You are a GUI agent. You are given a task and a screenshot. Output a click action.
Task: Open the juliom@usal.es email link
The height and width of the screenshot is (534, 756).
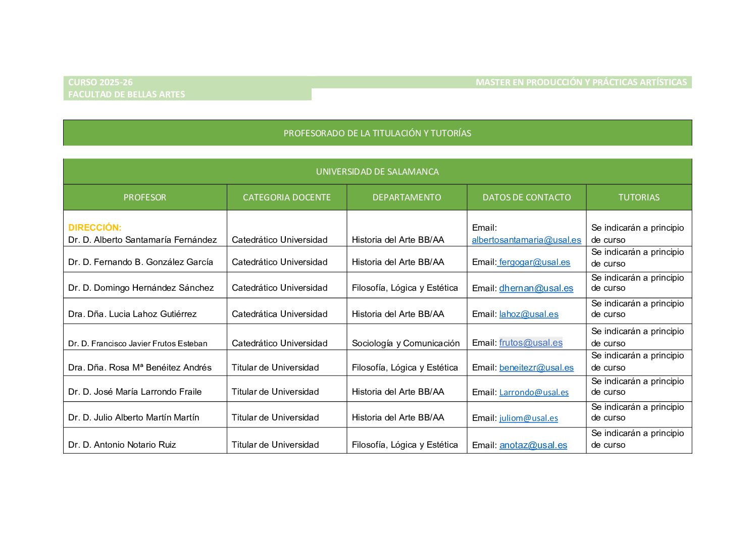(x=529, y=418)
